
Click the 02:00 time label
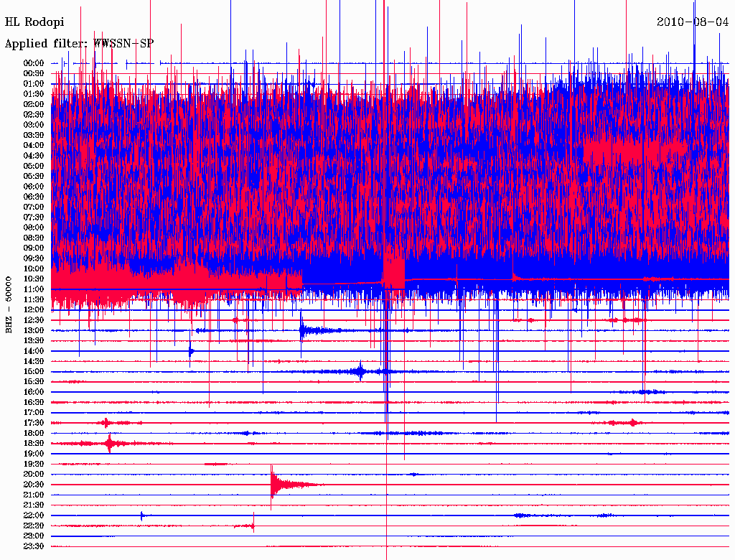click(34, 104)
